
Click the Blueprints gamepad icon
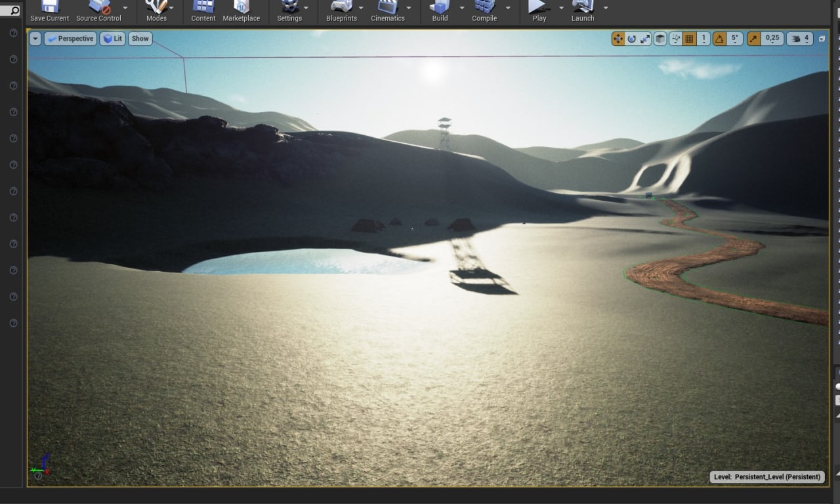(x=341, y=7)
